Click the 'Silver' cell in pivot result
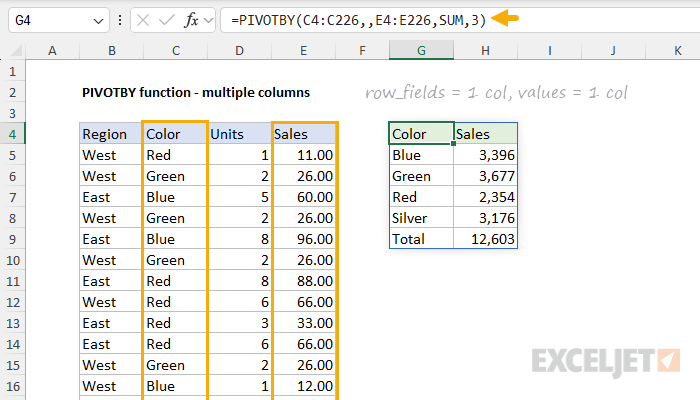The height and width of the screenshot is (400, 700). click(421, 218)
